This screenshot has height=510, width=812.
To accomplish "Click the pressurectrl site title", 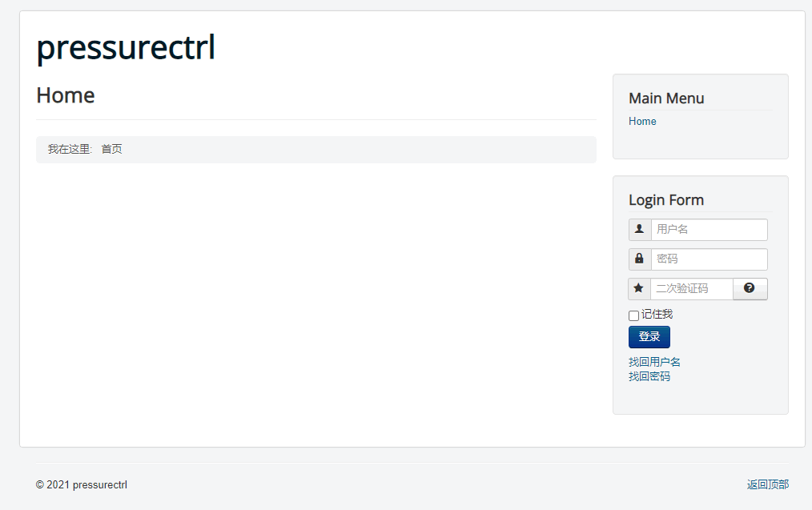I will click(x=126, y=47).
